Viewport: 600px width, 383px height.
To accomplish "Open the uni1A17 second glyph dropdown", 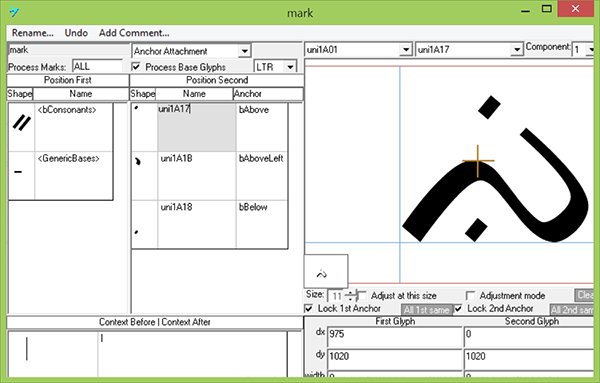I will tap(517, 50).
